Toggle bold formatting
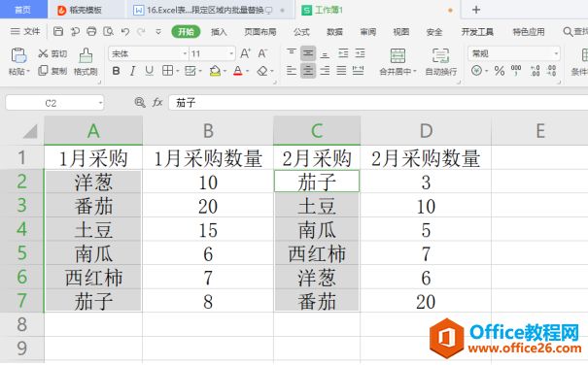 pos(117,71)
